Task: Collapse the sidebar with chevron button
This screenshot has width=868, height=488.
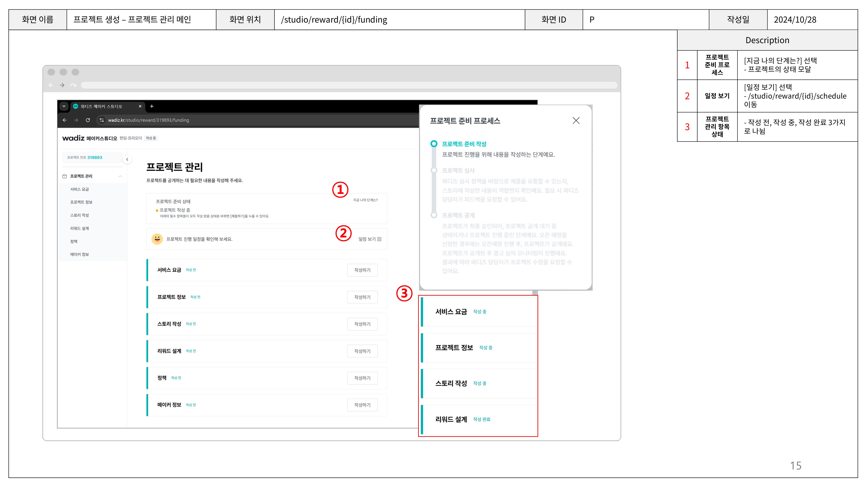Action: [127, 159]
